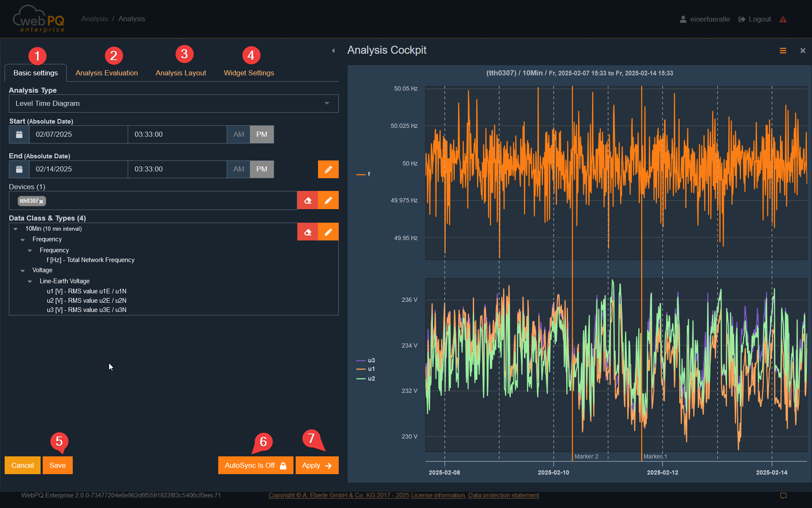Switch to the Analysis Layout tab
This screenshot has width=812, height=508.
(x=181, y=72)
